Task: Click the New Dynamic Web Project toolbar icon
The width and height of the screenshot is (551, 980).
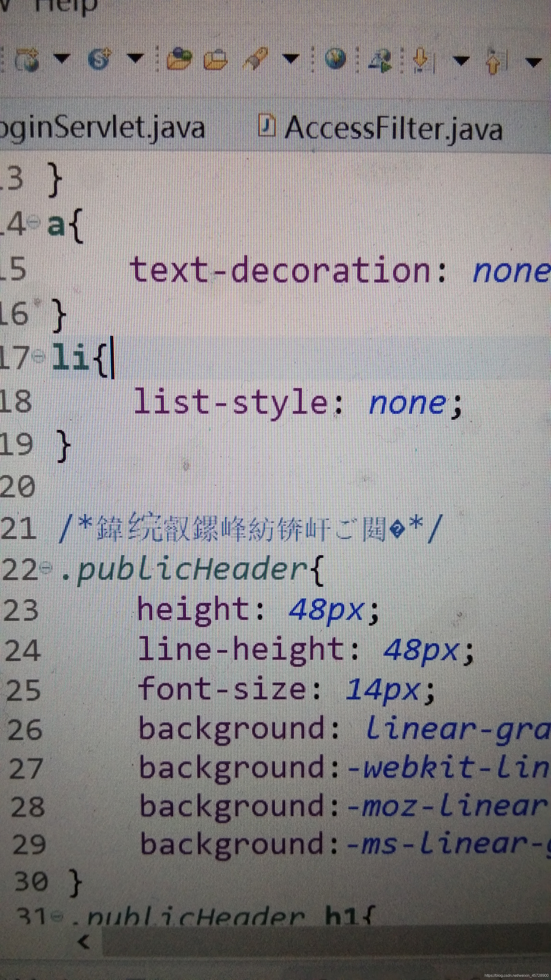Action: pos(27,60)
